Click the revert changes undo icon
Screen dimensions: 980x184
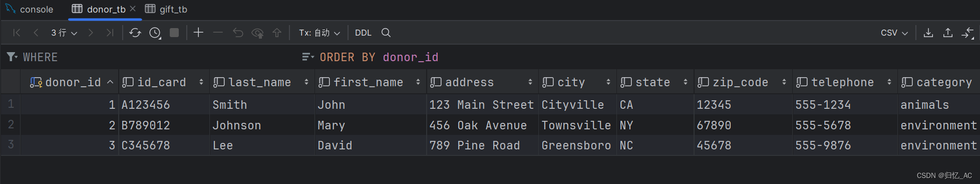[238, 33]
